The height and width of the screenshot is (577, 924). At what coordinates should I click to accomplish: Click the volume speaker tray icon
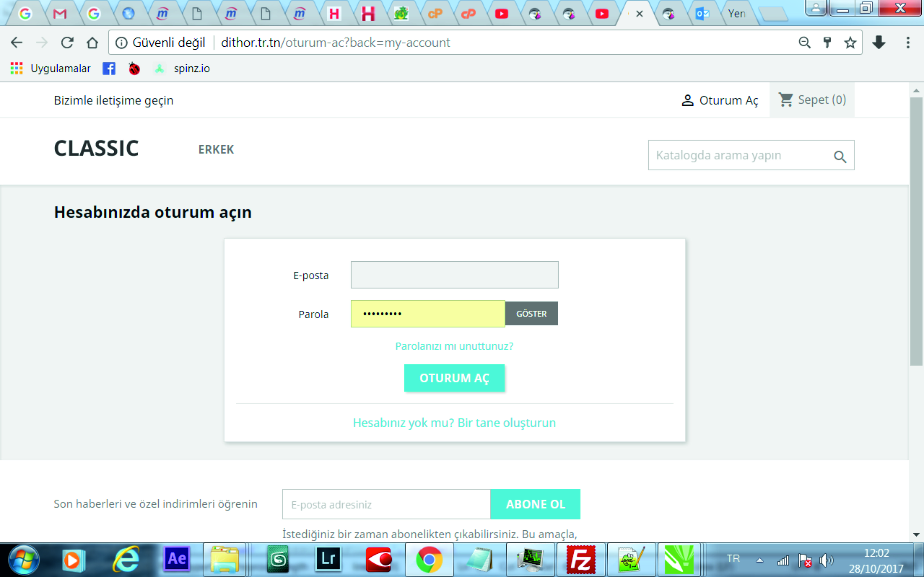pyautogui.click(x=826, y=560)
